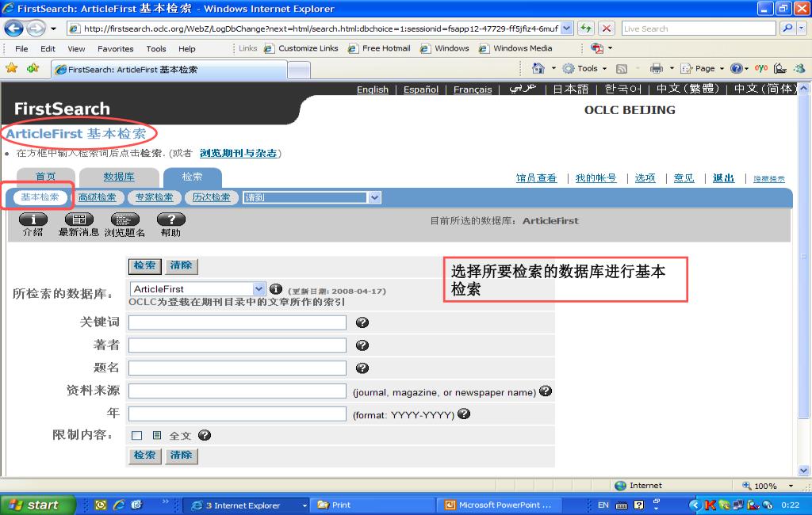The height and width of the screenshot is (515, 812).
Task: Click in the Live Search box
Action: coord(699,29)
